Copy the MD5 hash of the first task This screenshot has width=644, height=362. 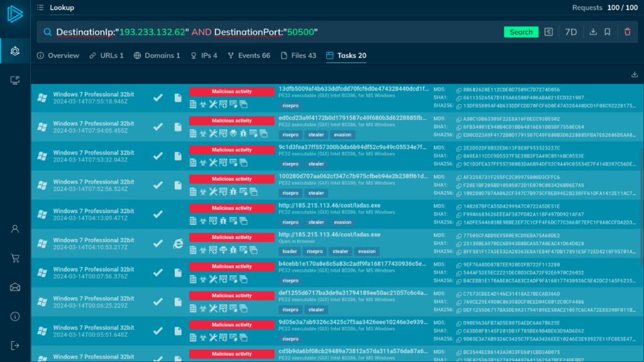coord(458,90)
